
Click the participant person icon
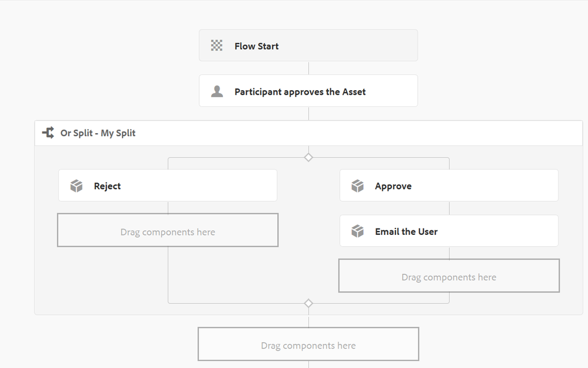(217, 91)
